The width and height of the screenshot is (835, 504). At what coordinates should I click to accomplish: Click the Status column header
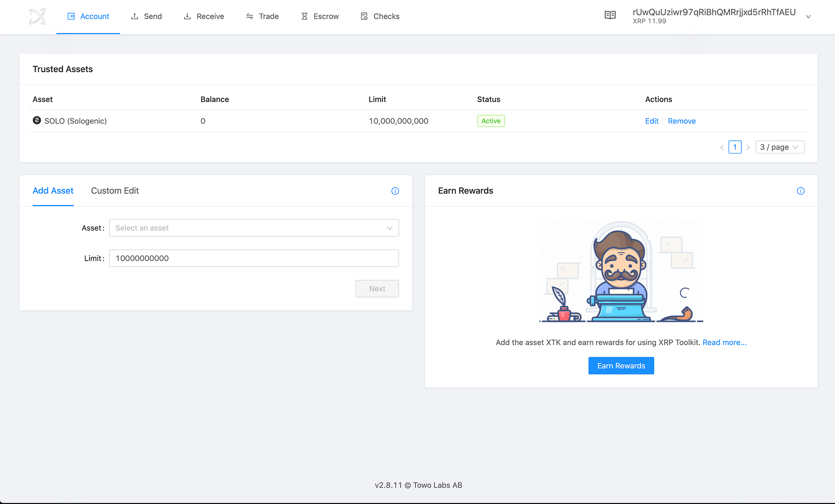(x=488, y=99)
